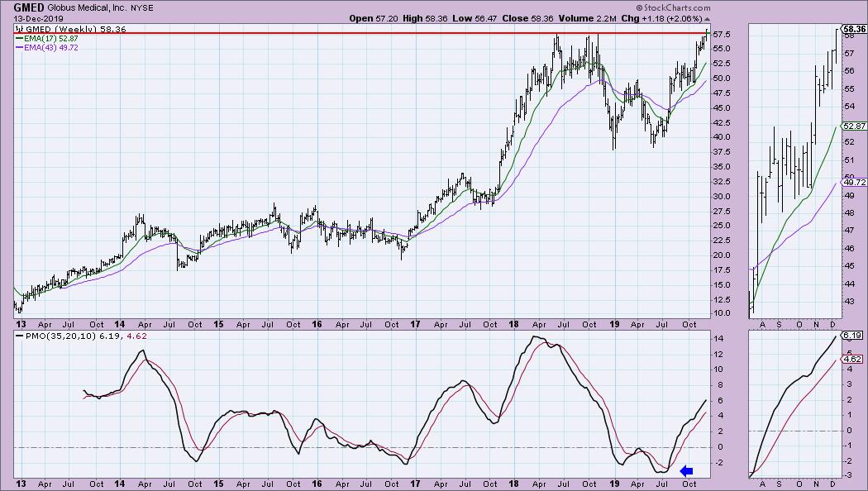The image size is (868, 491).
Task: Click the boxed 49.72 EMA tag on right axis
Action: [854, 182]
